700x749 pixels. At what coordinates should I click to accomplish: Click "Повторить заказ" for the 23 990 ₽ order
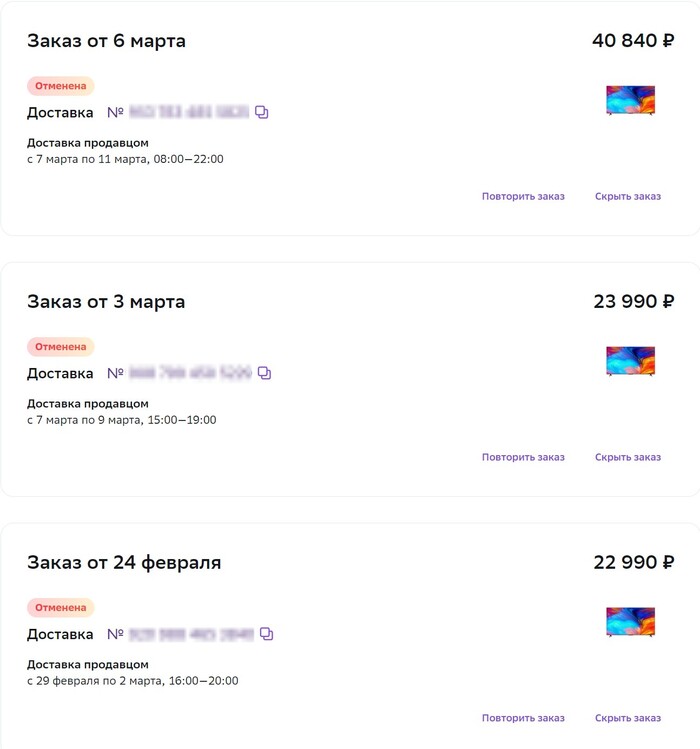pos(523,457)
